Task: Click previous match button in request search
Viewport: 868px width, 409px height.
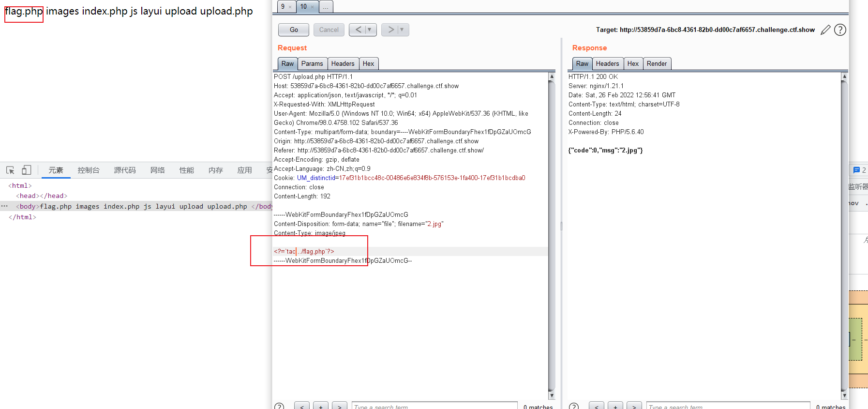Action: 302,406
